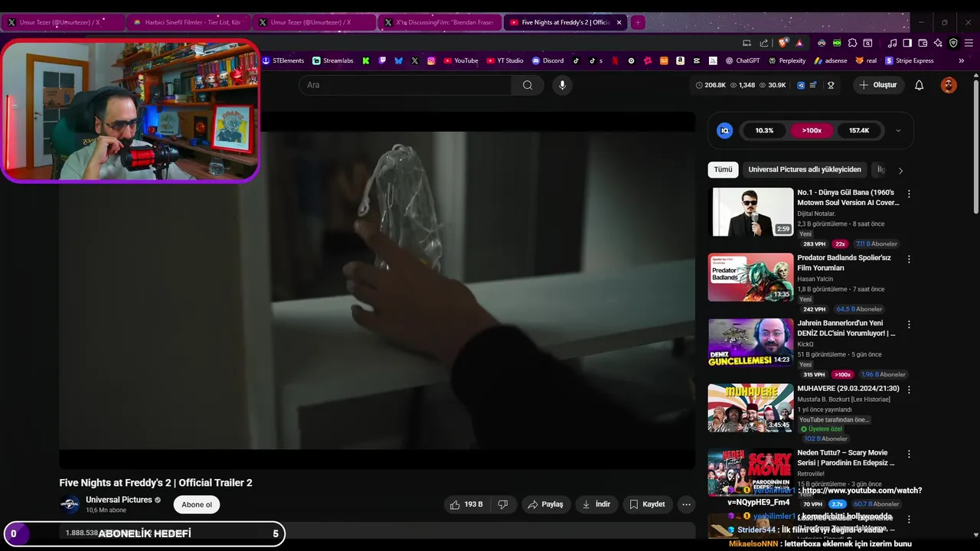Click the Brave VPN icon in toolbar

click(x=953, y=43)
